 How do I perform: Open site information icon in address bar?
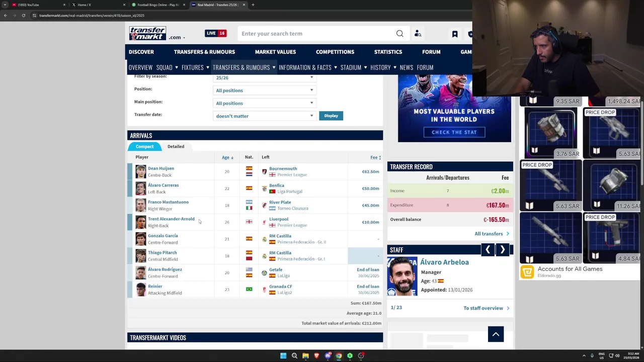point(34,16)
